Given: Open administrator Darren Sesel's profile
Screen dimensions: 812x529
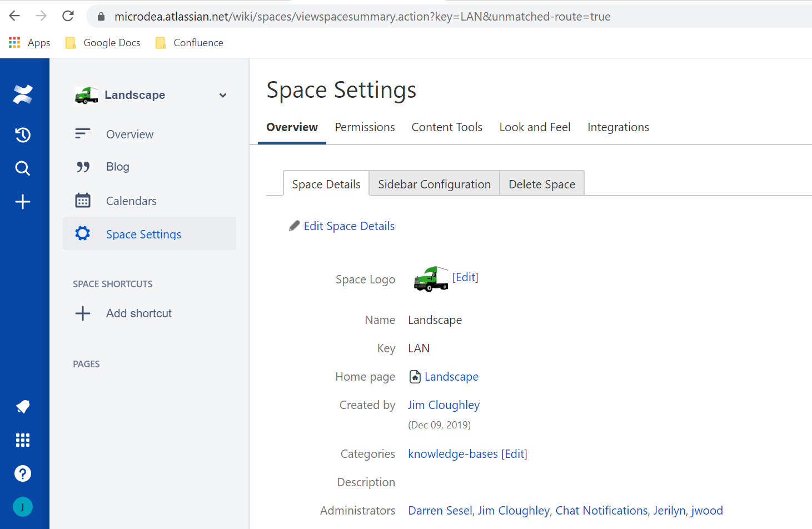Looking at the screenshot, I should click(x=440, y=511).
